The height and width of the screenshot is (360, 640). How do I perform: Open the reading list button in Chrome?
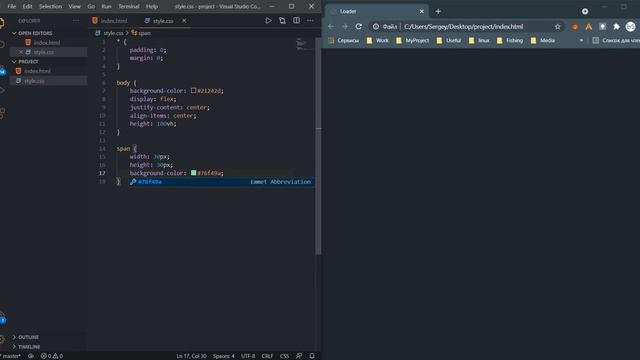coord(616,40)
